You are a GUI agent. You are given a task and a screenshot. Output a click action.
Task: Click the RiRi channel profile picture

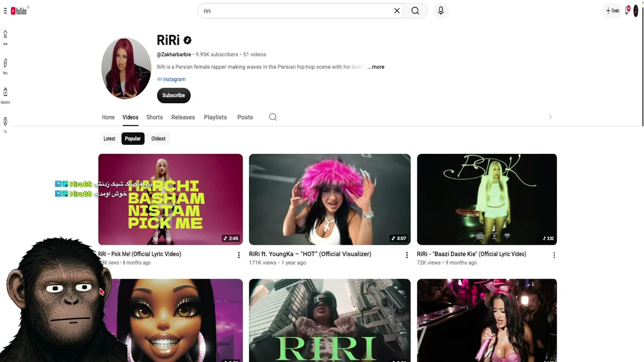[x=126, y=69]
